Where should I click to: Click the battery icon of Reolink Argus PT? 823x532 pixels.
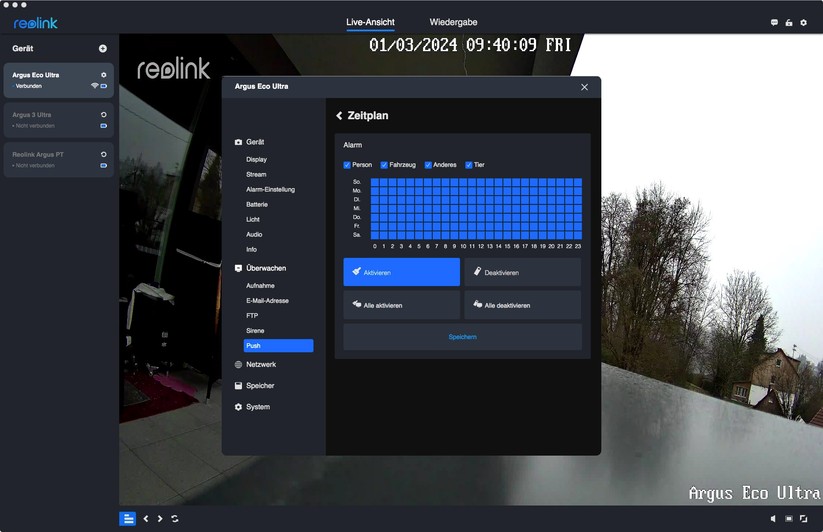103,165
